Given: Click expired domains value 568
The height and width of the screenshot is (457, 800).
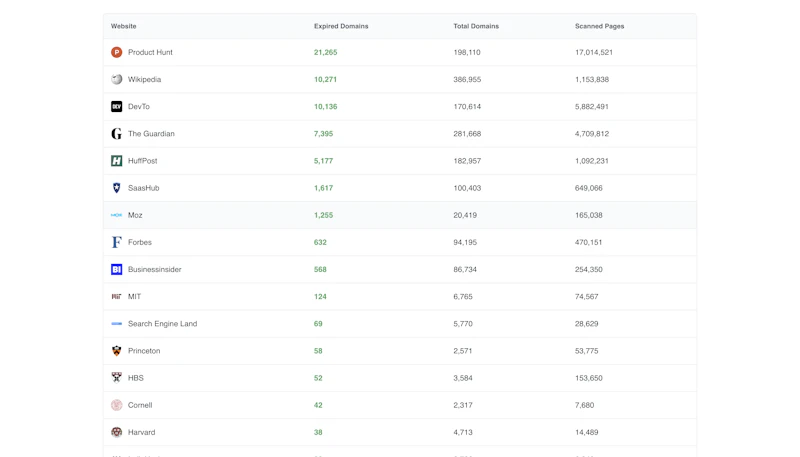Looking at the screenshot, I should [320, 269].
